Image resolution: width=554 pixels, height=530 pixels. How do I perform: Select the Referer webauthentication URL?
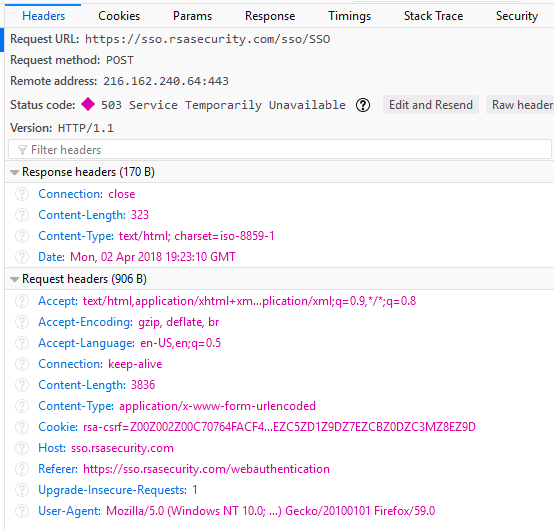(206, 469)
